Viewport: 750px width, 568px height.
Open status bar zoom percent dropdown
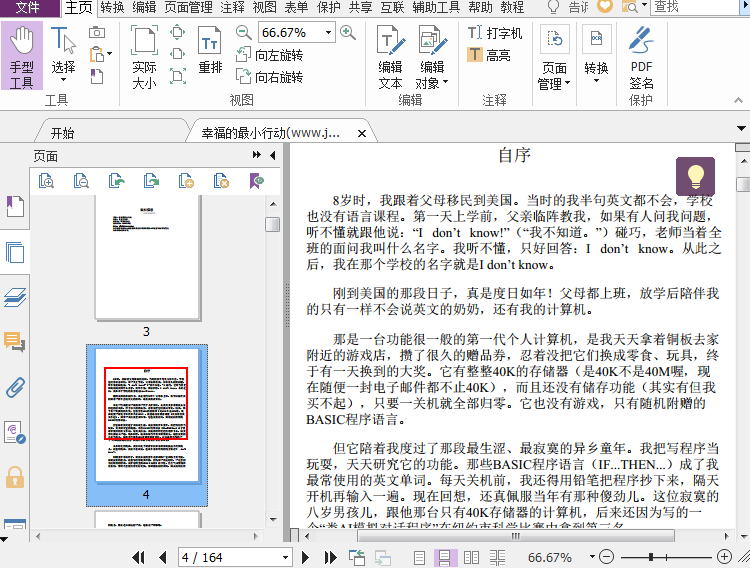pyautogui.click(x=592, y=557)
